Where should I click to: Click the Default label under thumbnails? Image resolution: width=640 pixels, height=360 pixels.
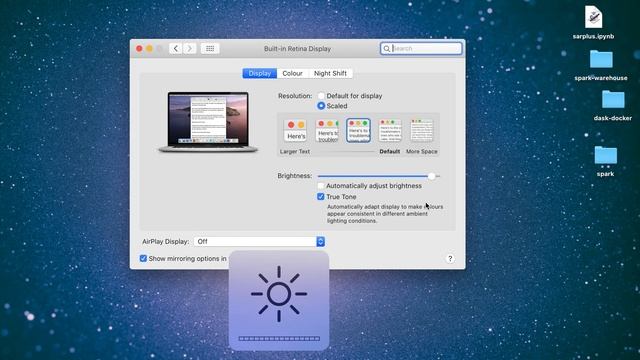pyautogui.click(x=389, y=151)
